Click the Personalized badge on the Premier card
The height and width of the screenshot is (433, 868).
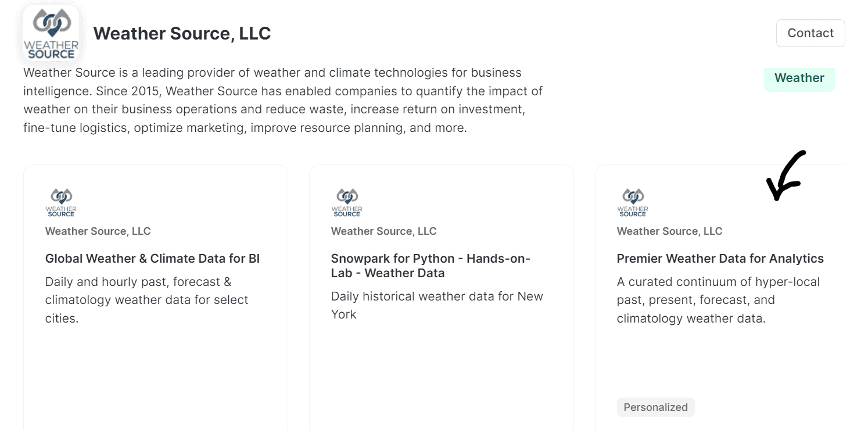click(655, 407)
